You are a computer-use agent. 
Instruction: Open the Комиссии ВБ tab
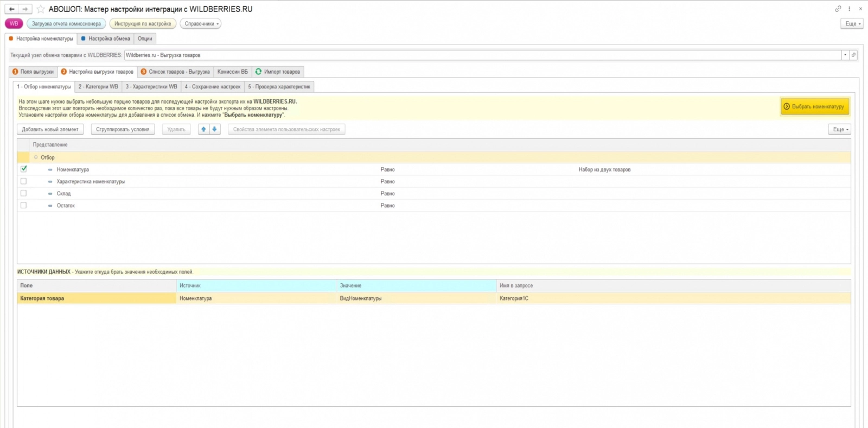[233, 72]
